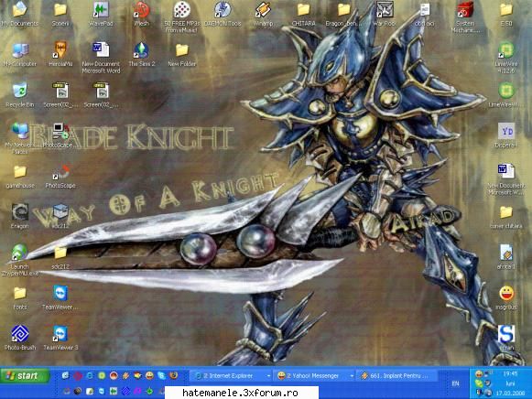Launch the DAEMON Tools shortcut
The height and width of the screenshot is (399, 532).
coord(223,14)
